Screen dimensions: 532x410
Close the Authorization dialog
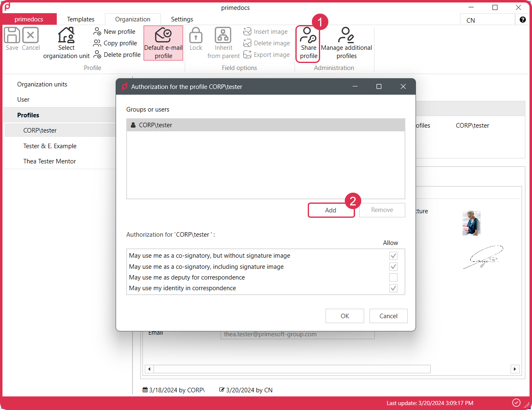point(403,86)
